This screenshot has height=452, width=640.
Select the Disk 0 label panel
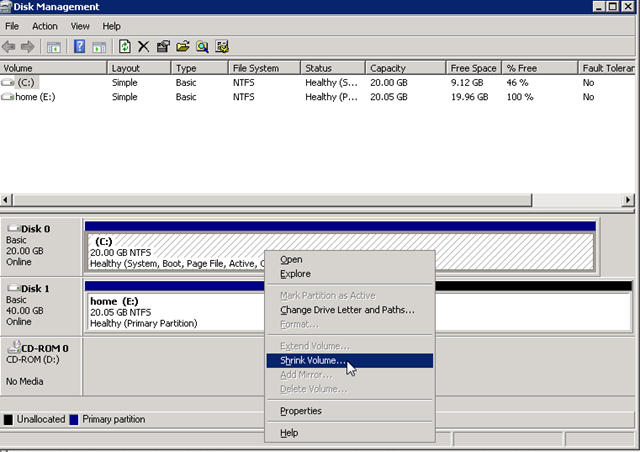point(41,247)
